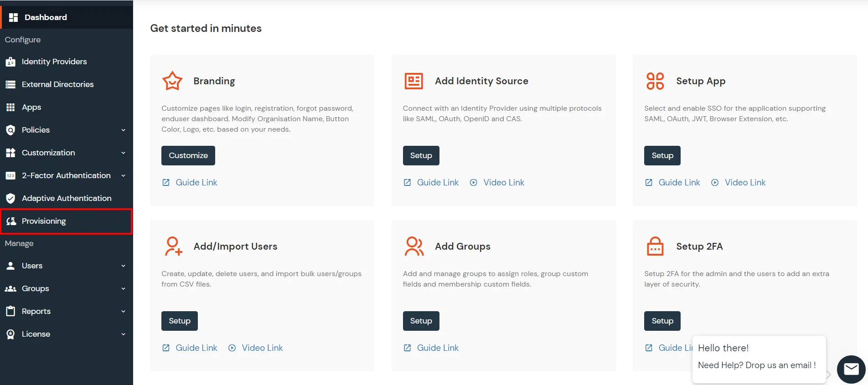Open Adaptive Authentication menu item
Image resolution: width=868 pixels, height=385 pixels.
(x=67, y=198)
